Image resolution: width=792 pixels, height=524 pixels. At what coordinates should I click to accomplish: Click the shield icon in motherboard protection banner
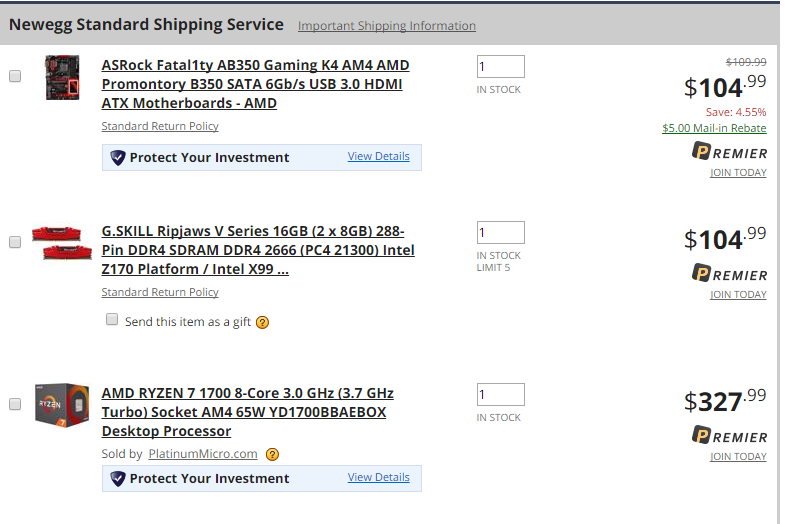tap(118, 158)
